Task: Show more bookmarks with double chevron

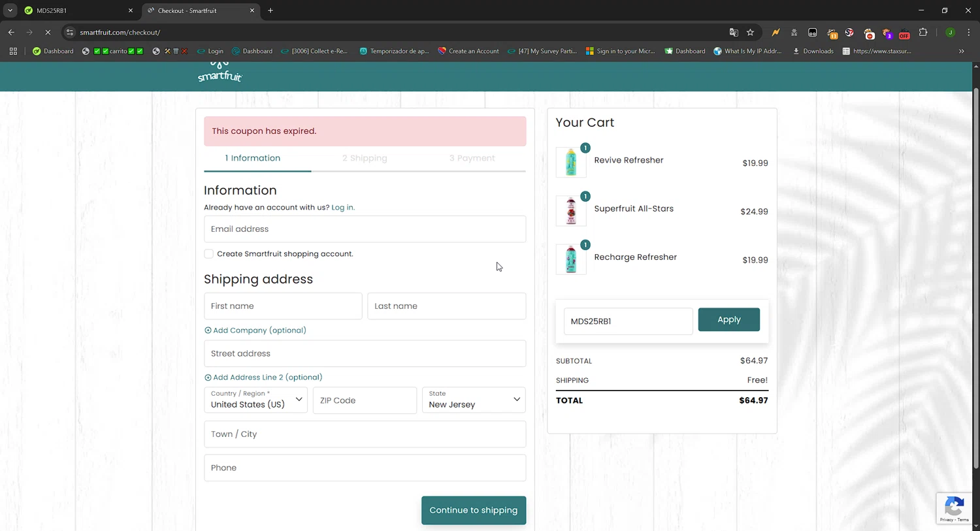Action: 961,51
